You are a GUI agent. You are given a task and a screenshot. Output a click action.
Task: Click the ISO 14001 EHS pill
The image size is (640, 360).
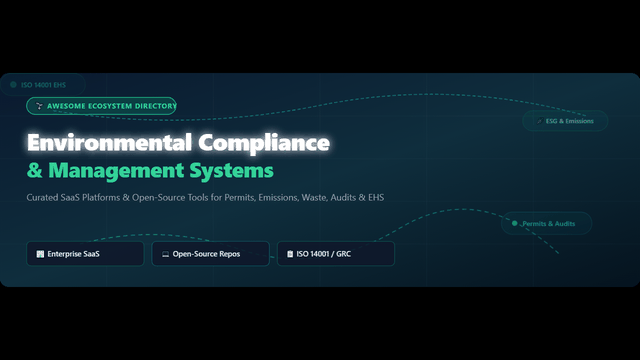click(42, 85)
